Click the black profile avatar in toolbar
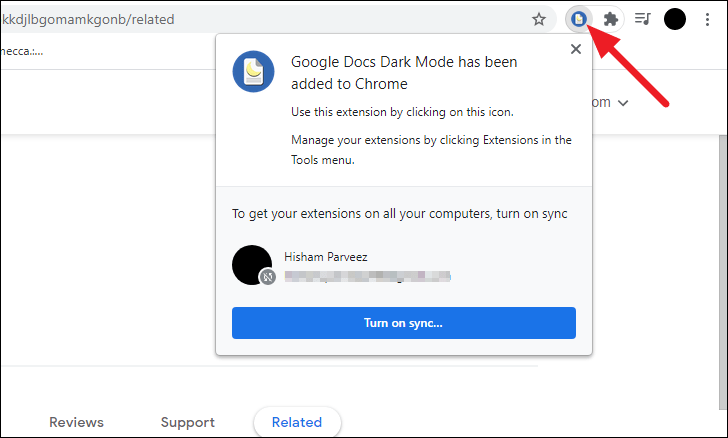728x438 pixels. [675, 18]
